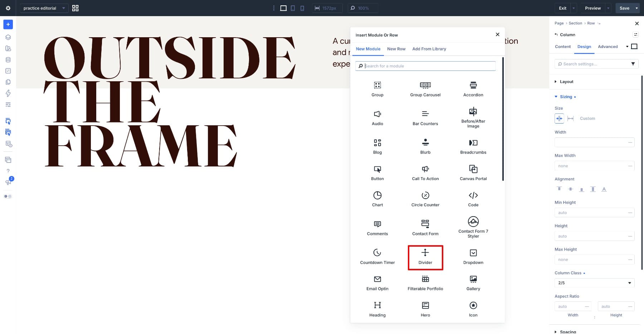Open the Content settings tab
This screenshot has width=644, height=334.
click(562, 47)
